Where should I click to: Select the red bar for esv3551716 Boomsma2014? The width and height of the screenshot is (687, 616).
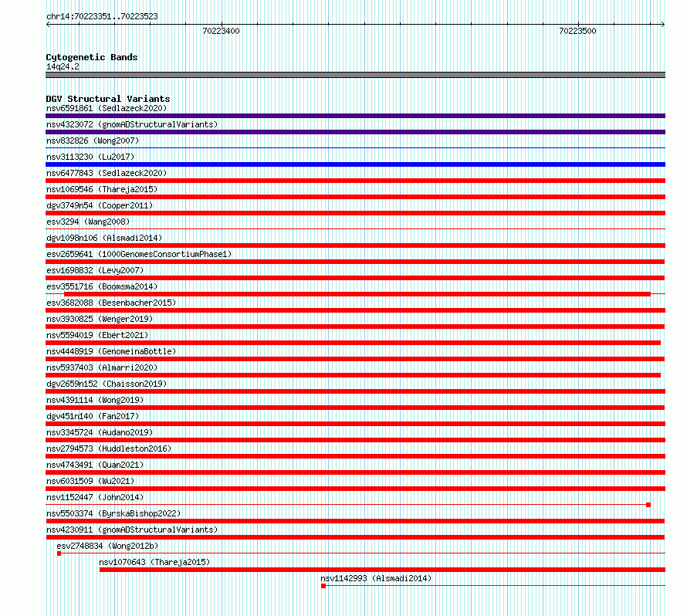click(357, 294)
